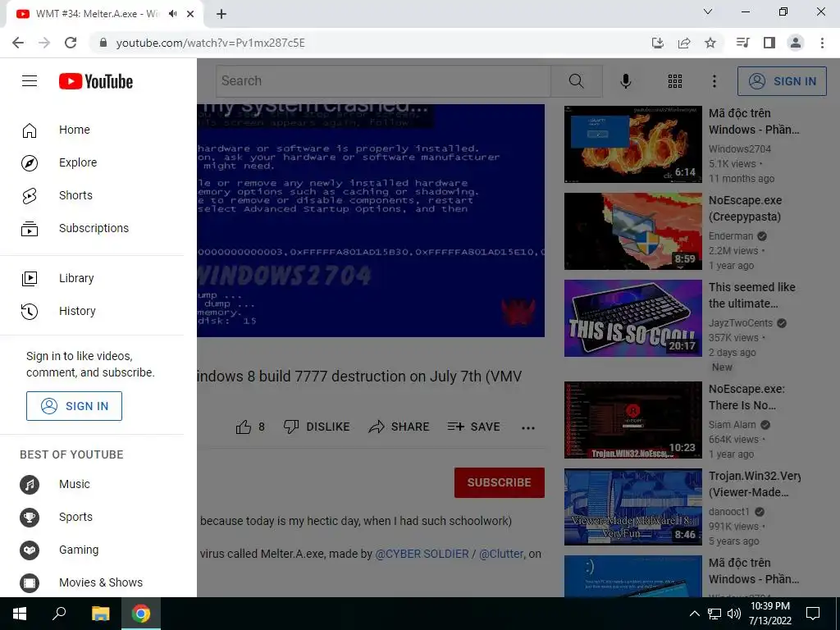Open the YouTube apps grid
Image resolution: width=840 pixels, height=630 pixels.
click(675, 81)
